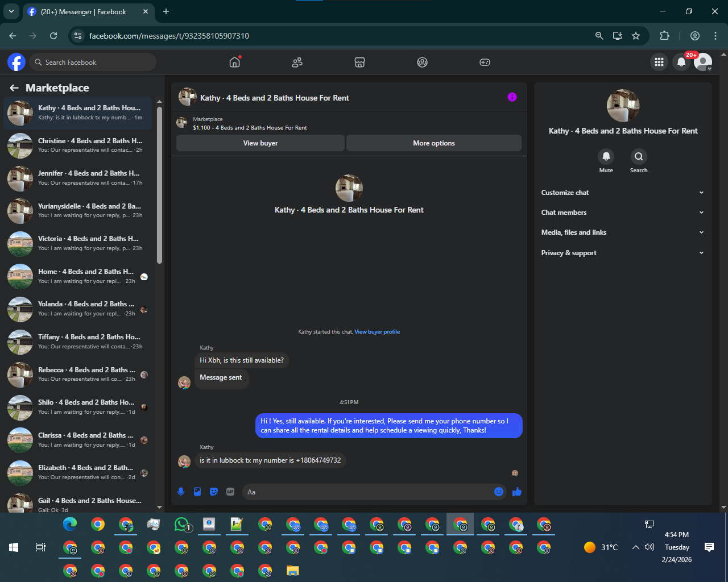Click the conversation list scrollbar
The image size is (728, 582).
(159, 185)
